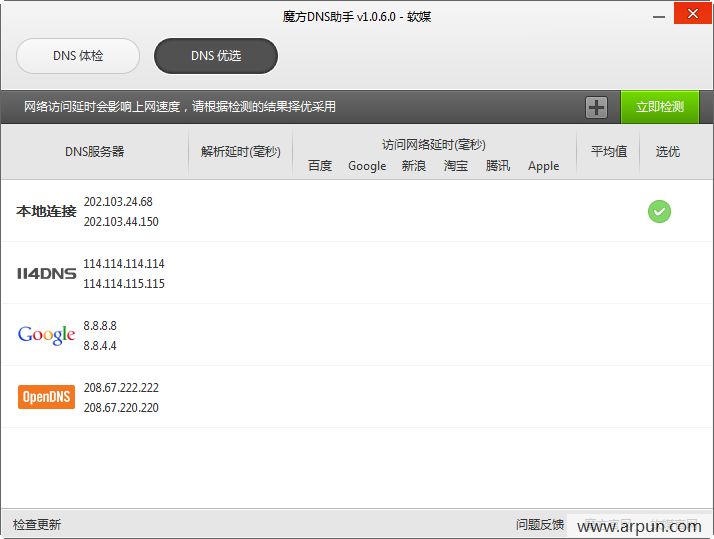
Task: Click the plus icon to add DNS server
Action: click(596, 107)
